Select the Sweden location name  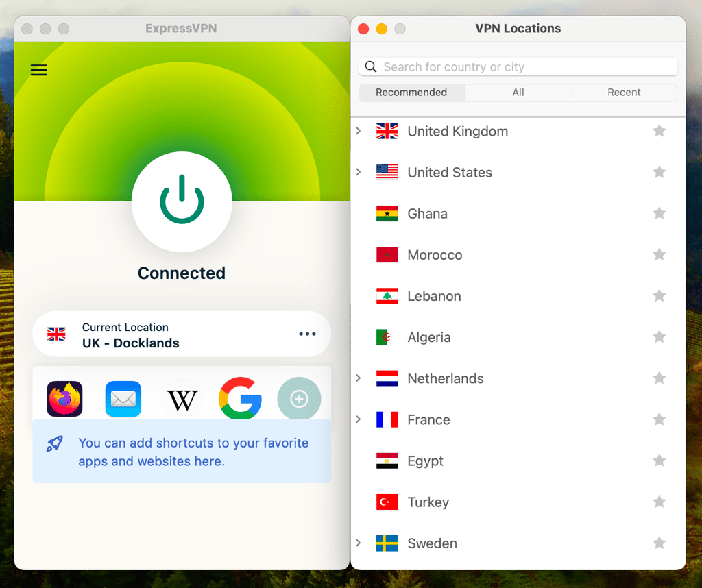432,543
